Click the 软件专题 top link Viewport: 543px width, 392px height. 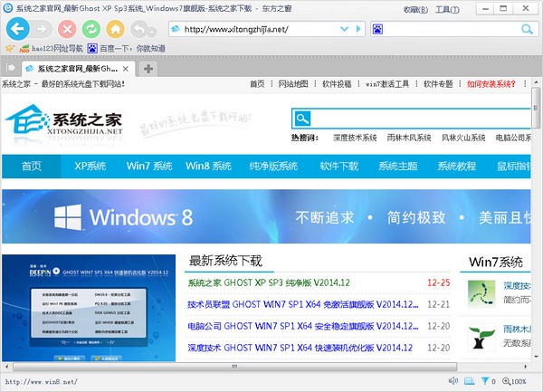tap(438, 84)
